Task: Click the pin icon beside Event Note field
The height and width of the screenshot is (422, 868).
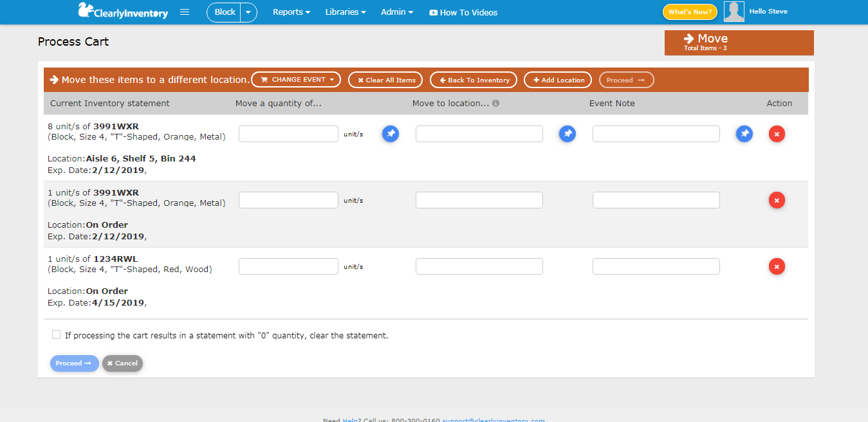Action: (x=744, y=134)
